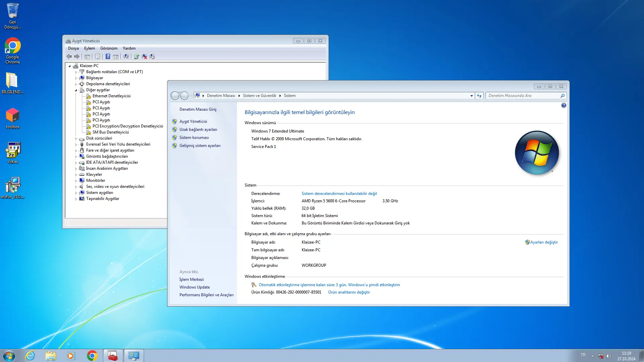Expand Depolama denetleyicileri node
The image size is (644, 362).
pyautogui.click(x=76, y=84)
